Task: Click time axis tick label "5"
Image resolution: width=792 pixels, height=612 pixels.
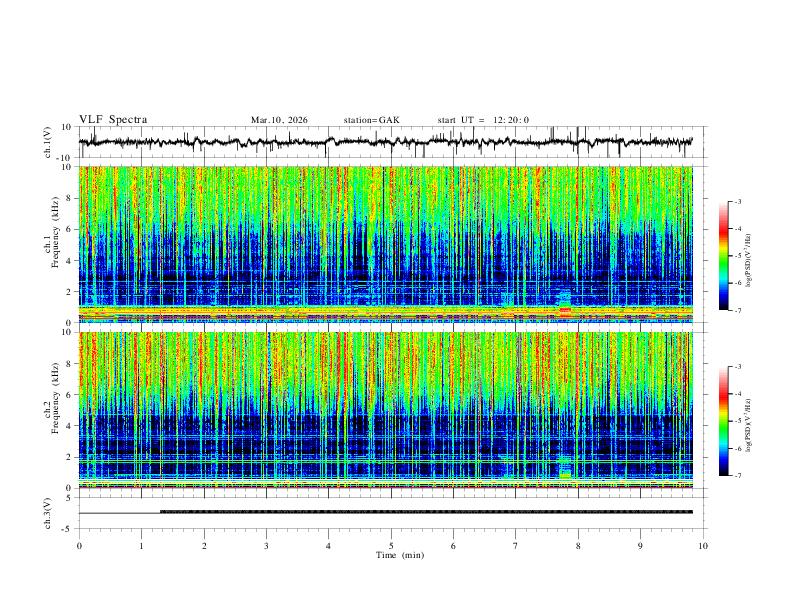Action: (391, 546)
